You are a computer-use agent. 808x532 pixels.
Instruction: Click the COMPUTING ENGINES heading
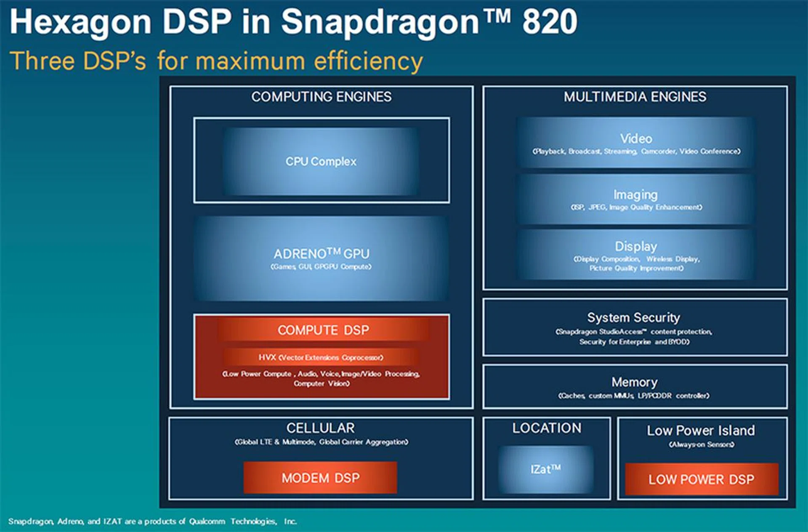pos(321,97)
